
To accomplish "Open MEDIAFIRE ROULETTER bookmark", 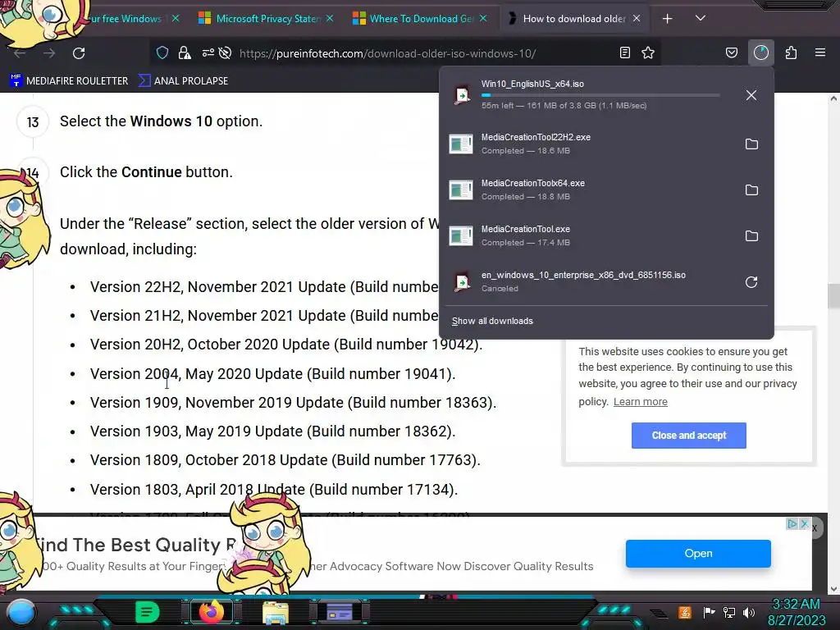I will 69,81.
